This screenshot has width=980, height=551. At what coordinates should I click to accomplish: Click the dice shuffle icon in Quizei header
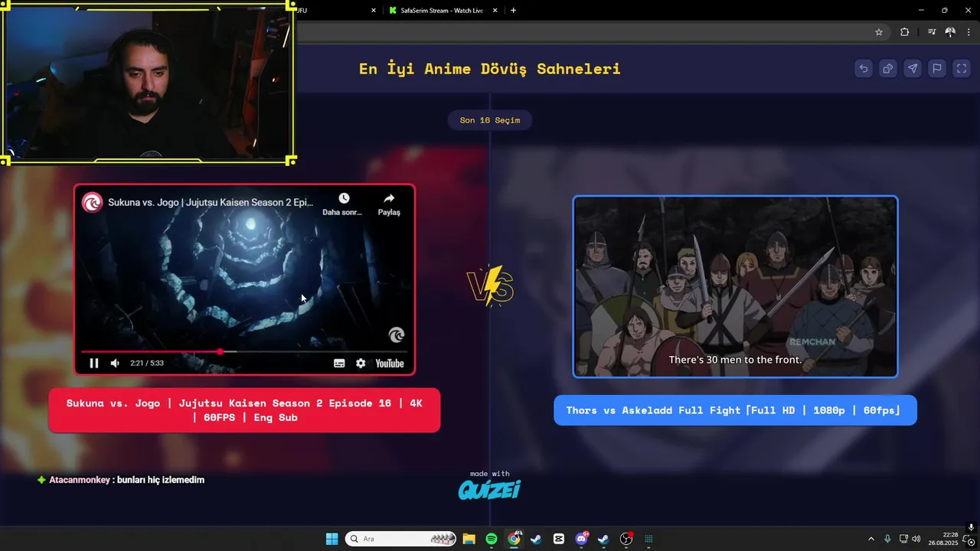tap(888, 68)
